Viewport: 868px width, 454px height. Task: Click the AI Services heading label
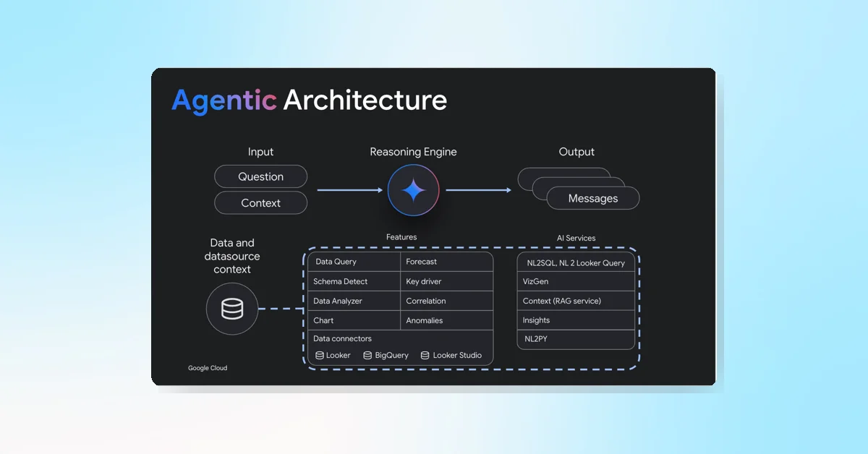click(576, 237)
